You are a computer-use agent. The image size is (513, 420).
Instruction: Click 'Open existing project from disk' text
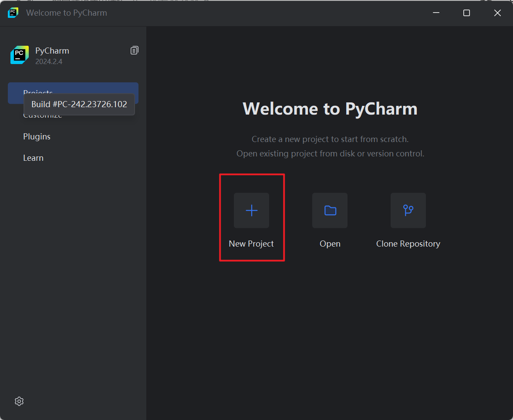click(330, 153)
